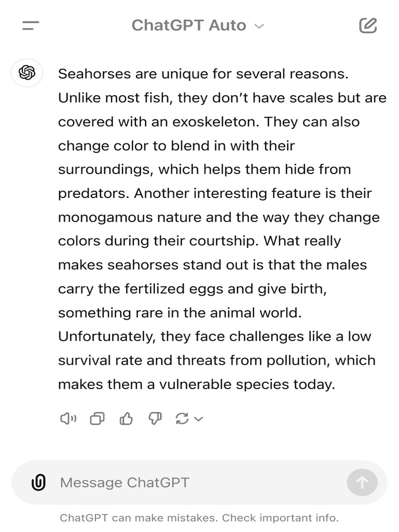Click the chevron beside ChatGPT Auto title
399x532 pixels.
click(259, 26)
